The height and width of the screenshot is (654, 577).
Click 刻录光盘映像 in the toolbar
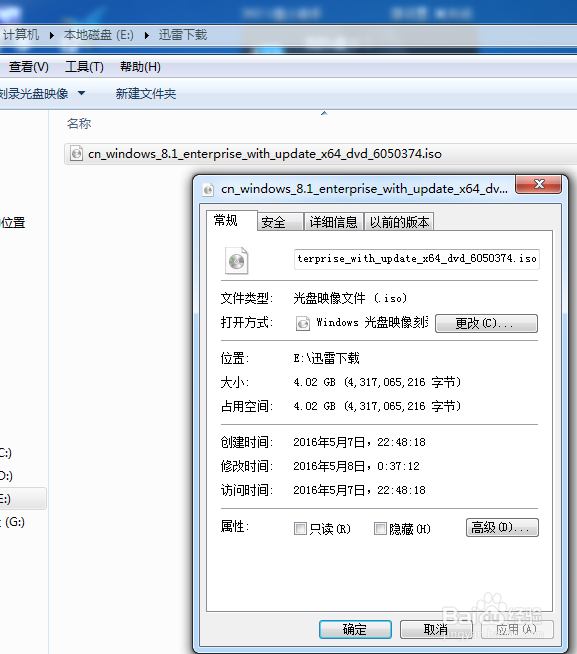pyautogui.click(x=33, y=93)
